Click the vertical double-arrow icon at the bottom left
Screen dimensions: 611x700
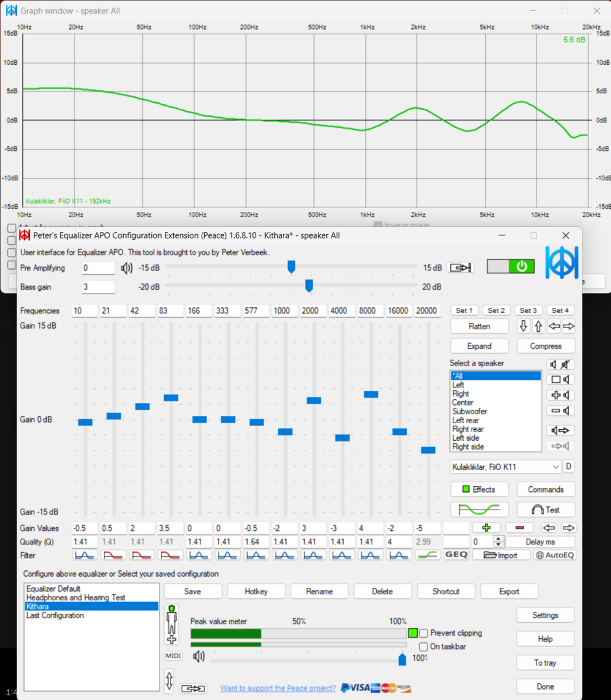click(x=169, y=681)
